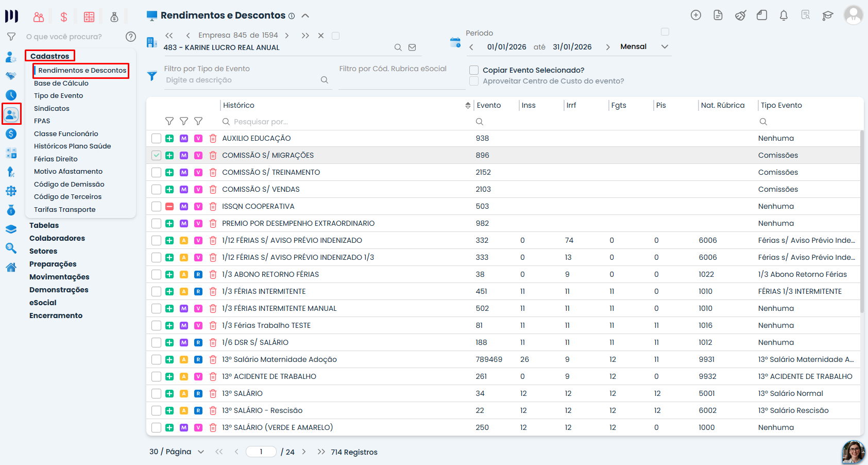Click the blue funnel filter icon

152,76
